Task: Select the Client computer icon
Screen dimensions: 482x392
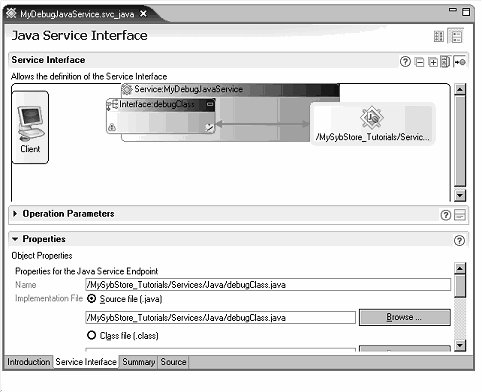Action: click(30, 122)
